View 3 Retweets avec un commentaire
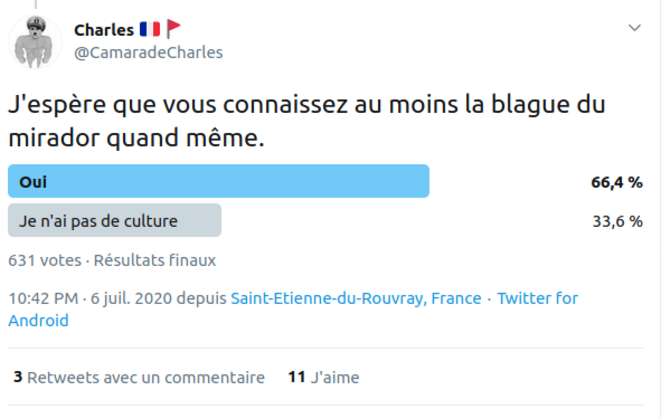 139,377
